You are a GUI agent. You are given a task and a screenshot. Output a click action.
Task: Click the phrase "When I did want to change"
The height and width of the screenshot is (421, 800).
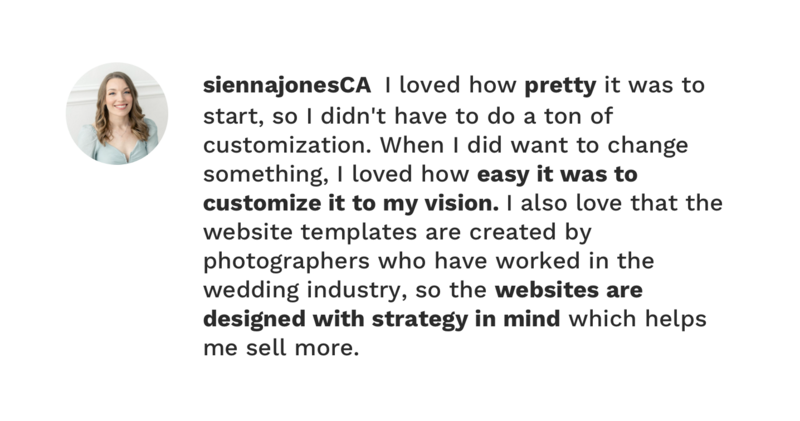point(534,146)
